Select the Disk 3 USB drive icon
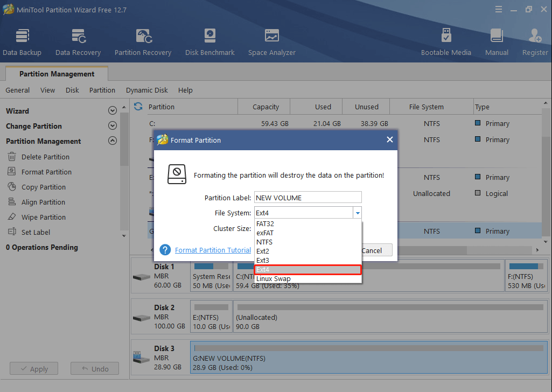 [x=142, y=357]
